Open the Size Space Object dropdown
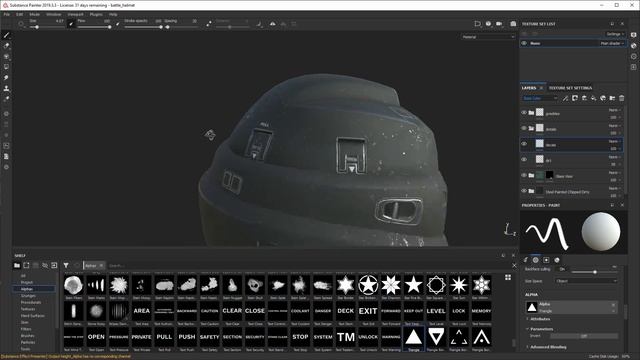This screenshot has height=360, width=640. click(586, 281)
